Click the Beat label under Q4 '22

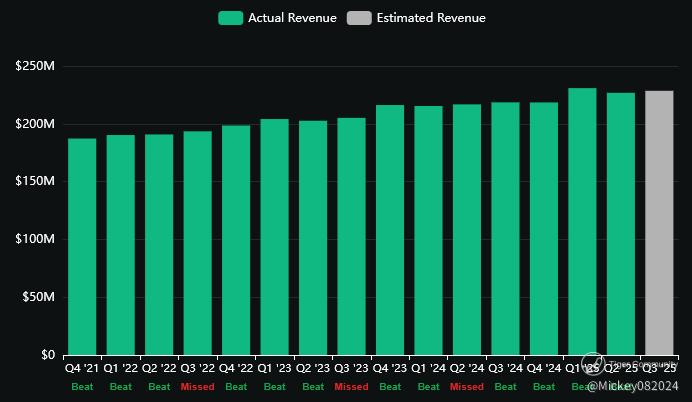pyautogui.click(x=236, y=387)
